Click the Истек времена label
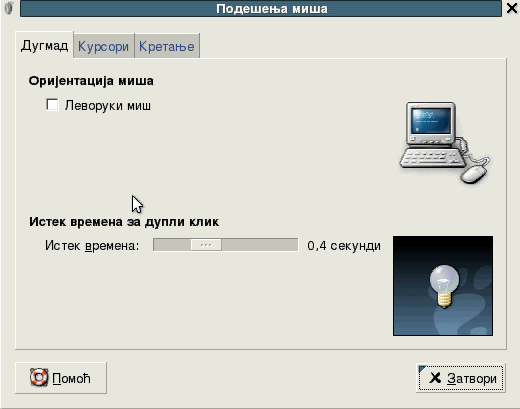 click(x=92, y=246)
